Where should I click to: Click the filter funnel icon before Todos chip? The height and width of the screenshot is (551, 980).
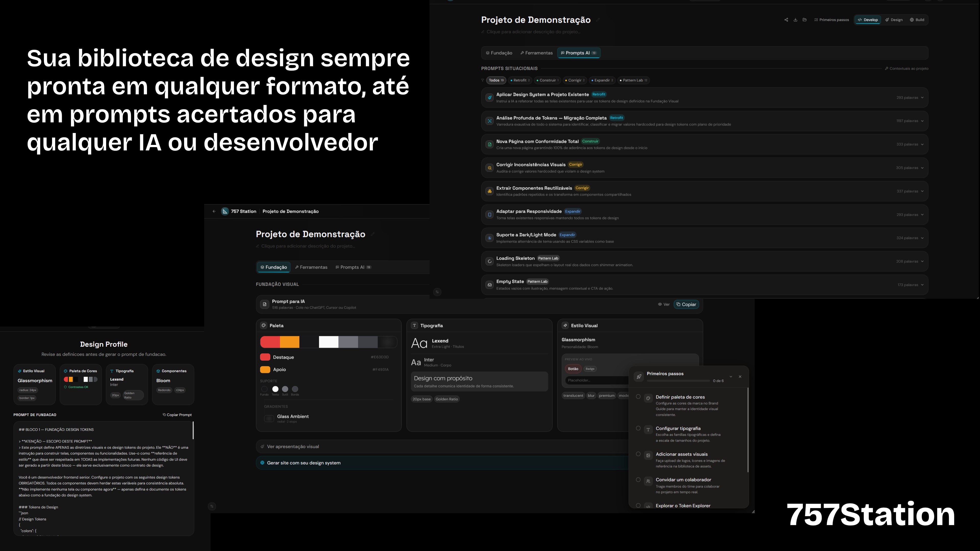(x=483, y=80)
